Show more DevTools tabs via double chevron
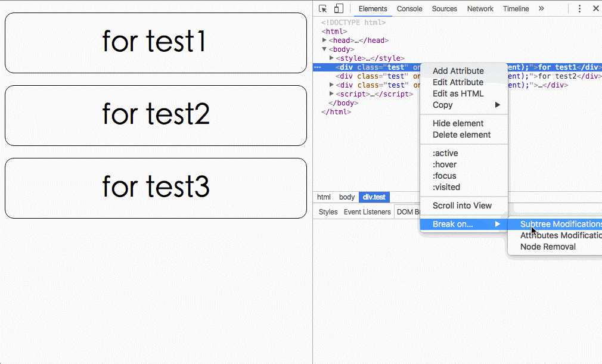The height and width of the screenshot is (364, 602). pos(541,9)
